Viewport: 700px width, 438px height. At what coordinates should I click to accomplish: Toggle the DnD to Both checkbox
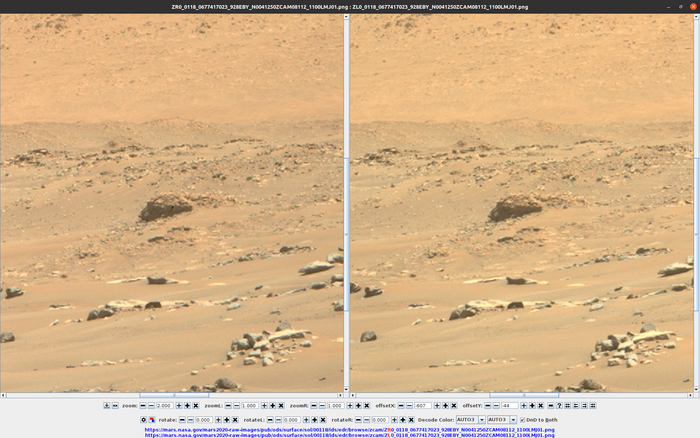522,420
